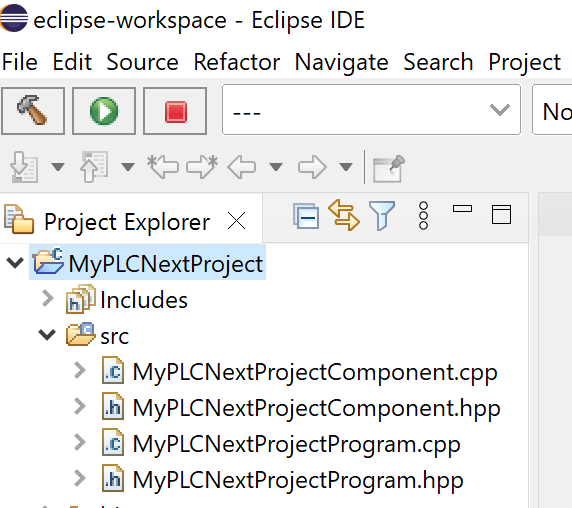
Task: Navigate Forward with right arrow
Action: coord(312,167)
